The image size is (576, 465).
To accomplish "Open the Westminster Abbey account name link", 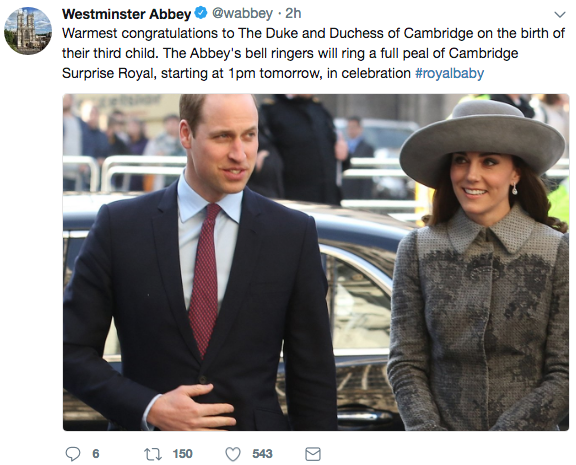I will coord(126,14).
